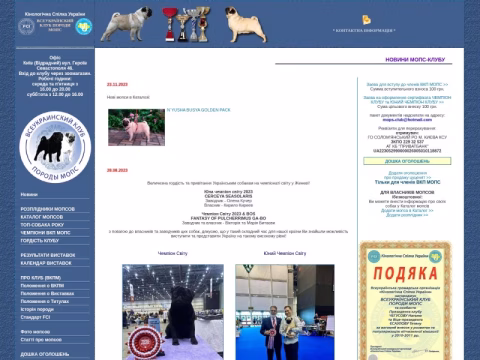Click the НОВИНИ МОПС-КЛУБУ heading
Image resolution: width=480 pixels, height=360 pixels.
pos(415,60)
